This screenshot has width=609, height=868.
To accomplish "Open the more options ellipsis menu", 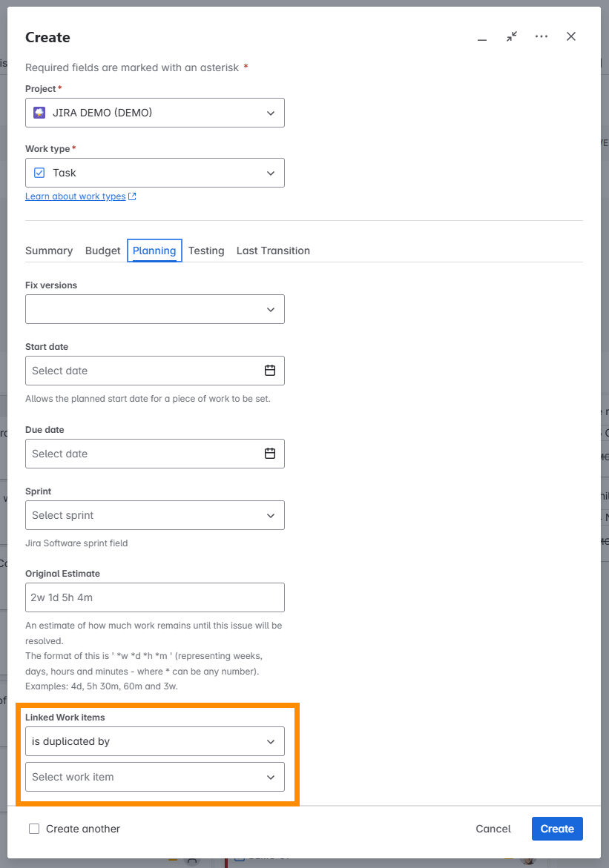I will (541, 36).
